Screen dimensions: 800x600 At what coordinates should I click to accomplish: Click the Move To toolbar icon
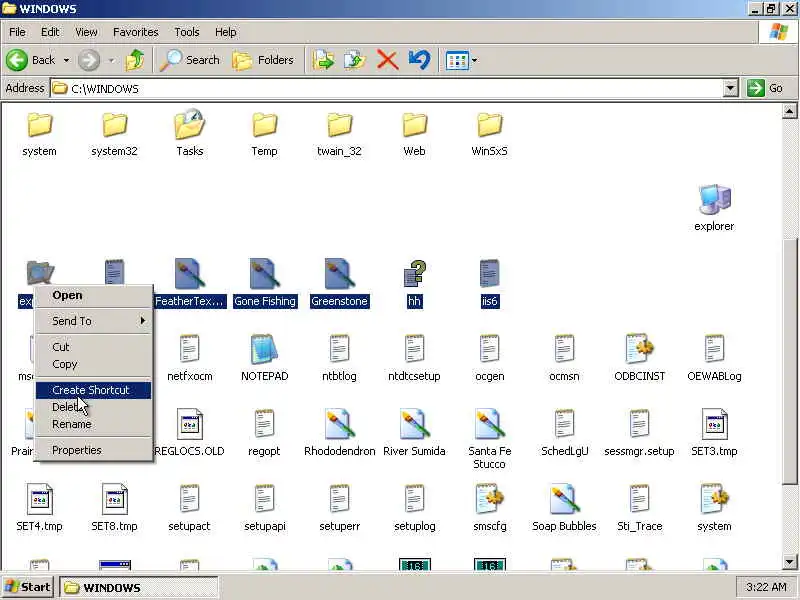click(323, 60)
